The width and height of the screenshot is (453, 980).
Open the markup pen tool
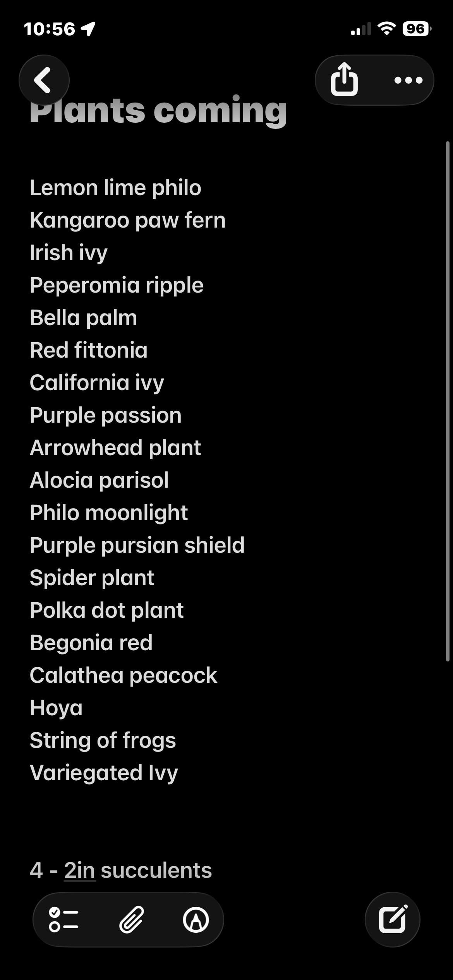coord(196,919)
